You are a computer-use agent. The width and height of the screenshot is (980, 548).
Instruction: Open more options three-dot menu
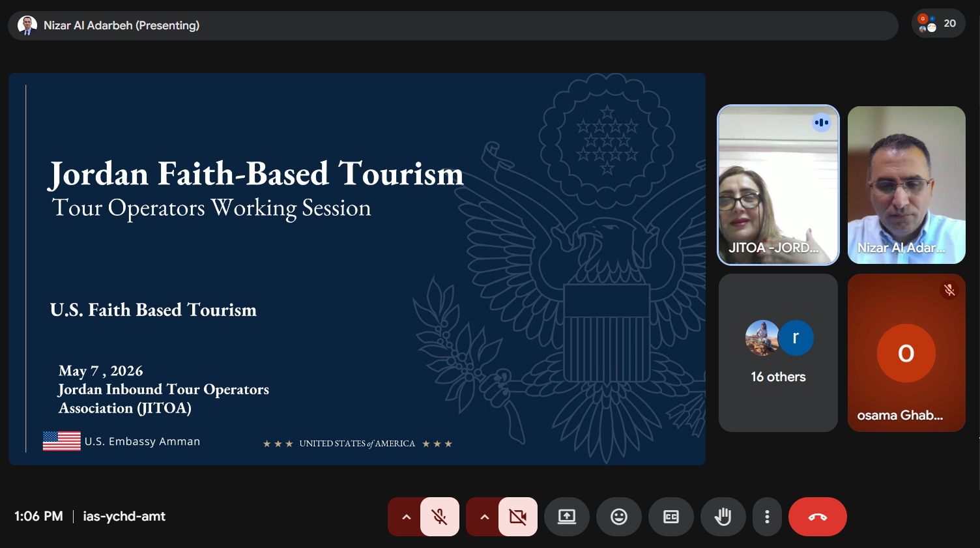[767, 517]
